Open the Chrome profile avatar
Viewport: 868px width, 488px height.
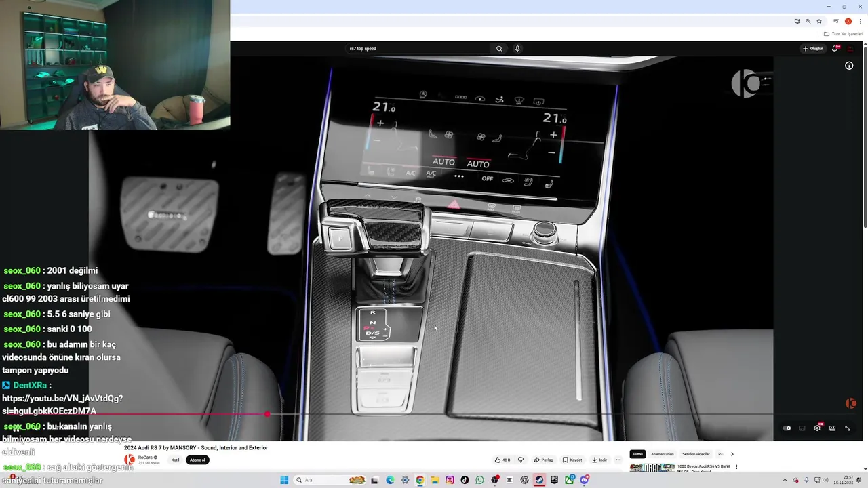pos(848,21)
